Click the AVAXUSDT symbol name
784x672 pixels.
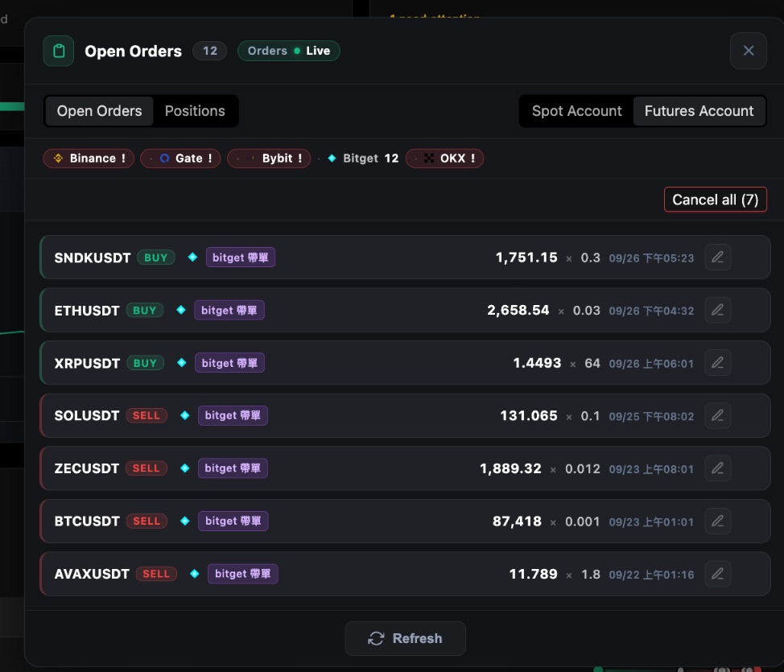click(92, 574)
